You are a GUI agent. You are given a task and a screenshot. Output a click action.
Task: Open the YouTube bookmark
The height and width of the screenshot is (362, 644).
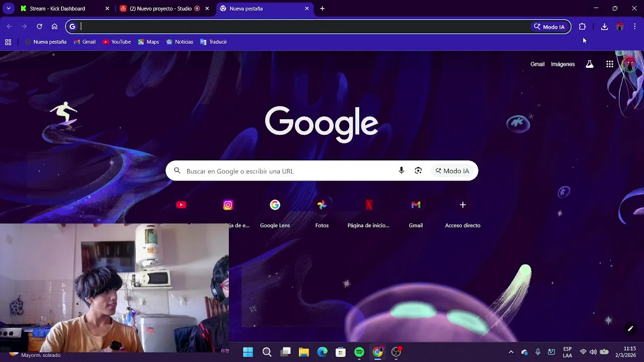(x=117, y=42)
